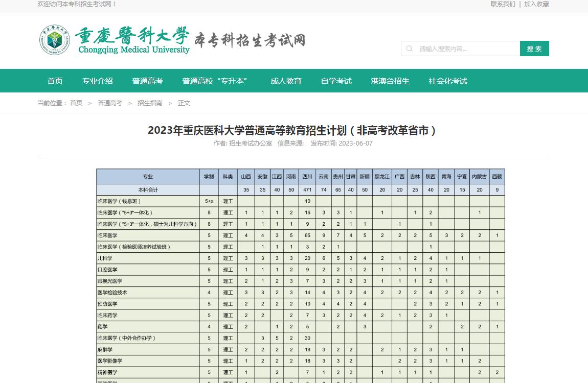This screenshot has height=383, width=588.
Task: Click the 科类 column header
Action: tap(228, 176)
